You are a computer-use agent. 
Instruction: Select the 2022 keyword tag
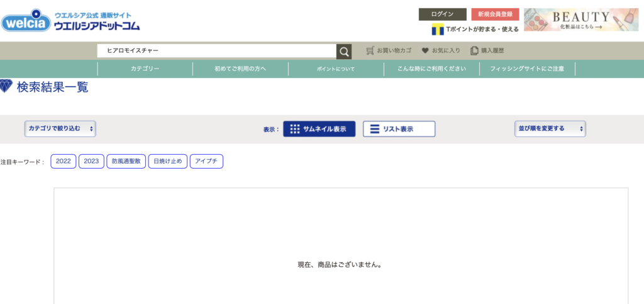point(64,162)
